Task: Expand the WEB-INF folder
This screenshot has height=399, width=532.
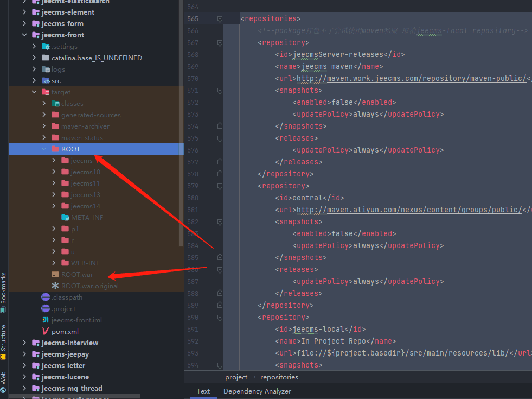Action: 54,263
